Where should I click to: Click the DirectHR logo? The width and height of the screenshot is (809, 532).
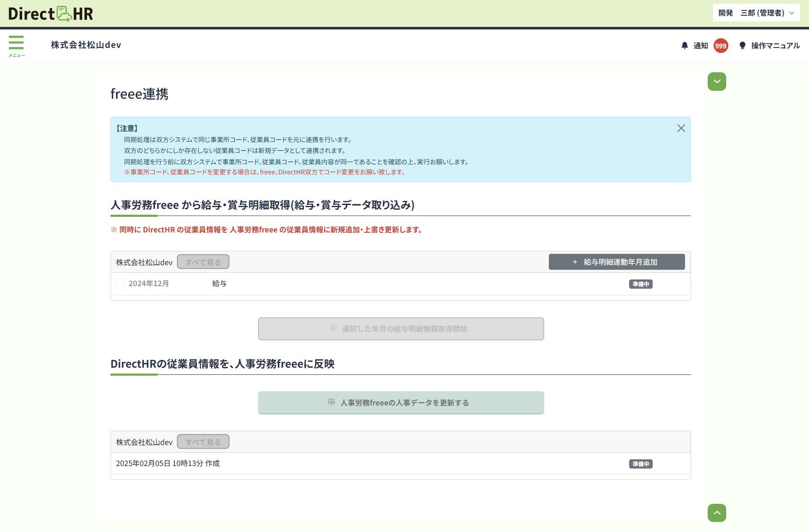50,14
